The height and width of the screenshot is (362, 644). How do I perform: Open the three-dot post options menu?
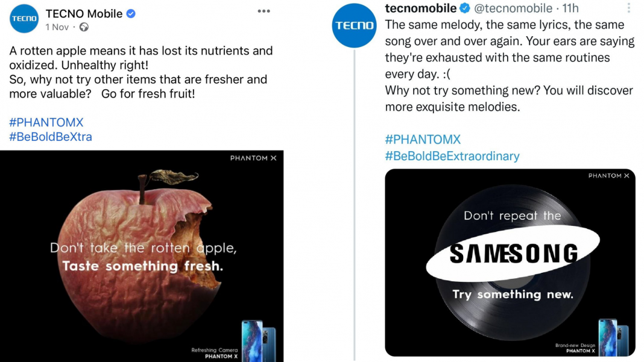(264, 11)
